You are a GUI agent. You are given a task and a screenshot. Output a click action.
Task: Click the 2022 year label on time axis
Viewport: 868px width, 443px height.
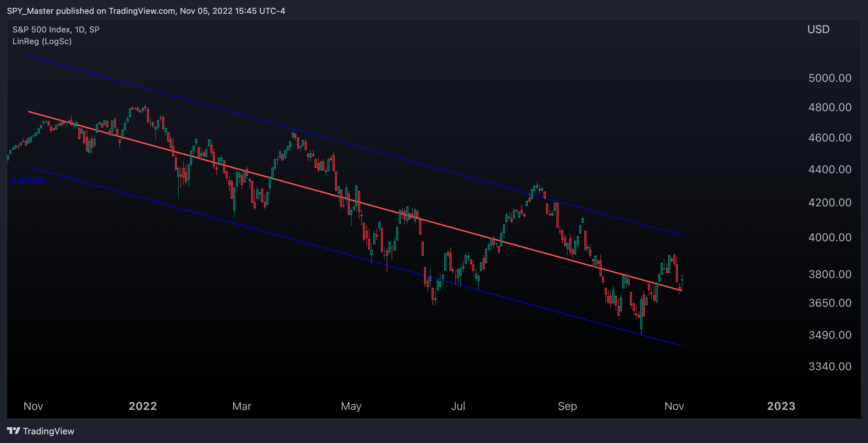click(143, 406)
